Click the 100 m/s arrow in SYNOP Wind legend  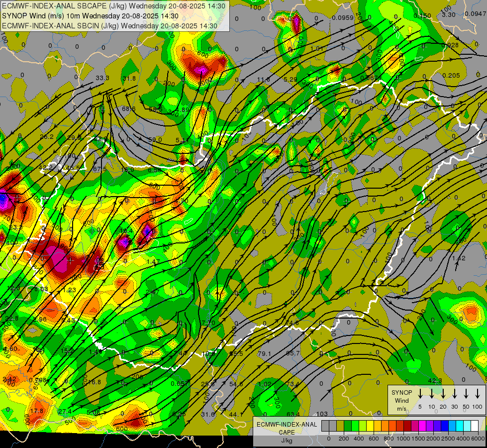coord(478,394)
